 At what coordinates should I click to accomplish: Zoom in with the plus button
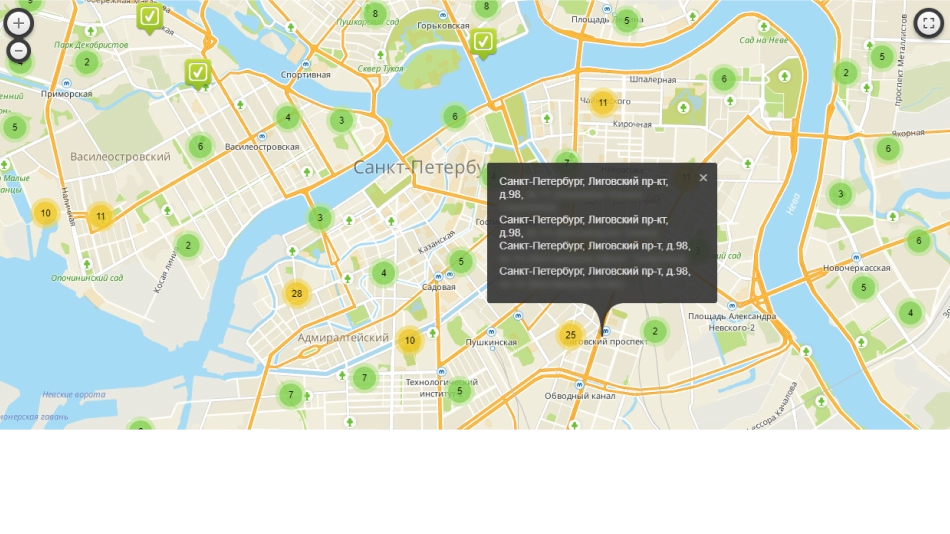pyautogui.click(x=19, y=22)
